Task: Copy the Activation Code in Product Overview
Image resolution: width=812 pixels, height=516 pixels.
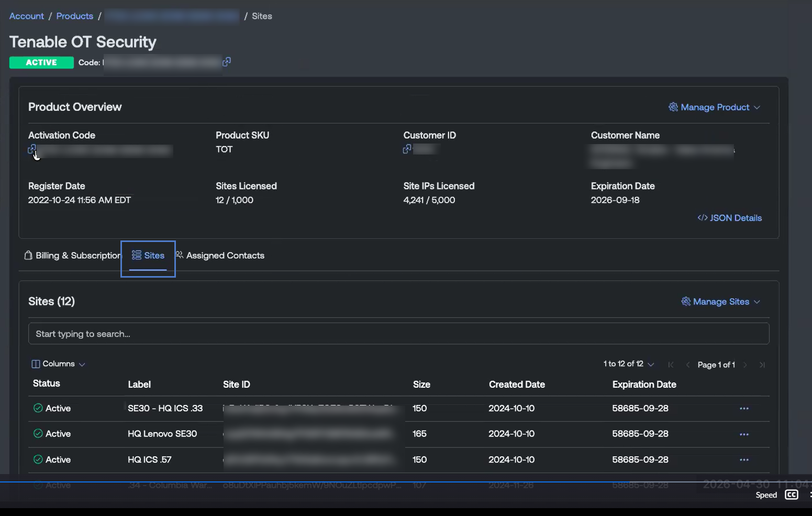Action: [x=32, y=149]
